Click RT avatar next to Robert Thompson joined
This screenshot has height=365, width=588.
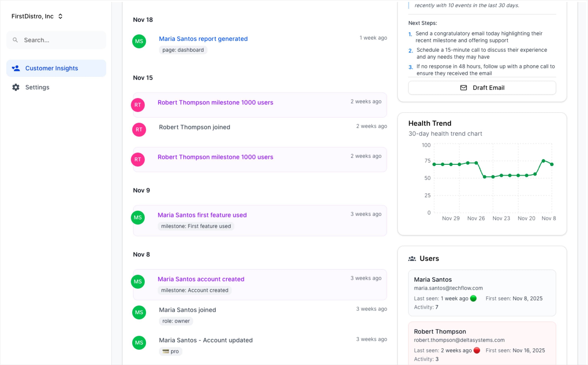[139, 130]
